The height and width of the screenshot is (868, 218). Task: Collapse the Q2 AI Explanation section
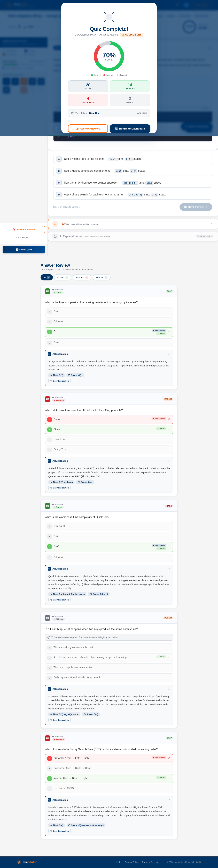coord(169,461)
